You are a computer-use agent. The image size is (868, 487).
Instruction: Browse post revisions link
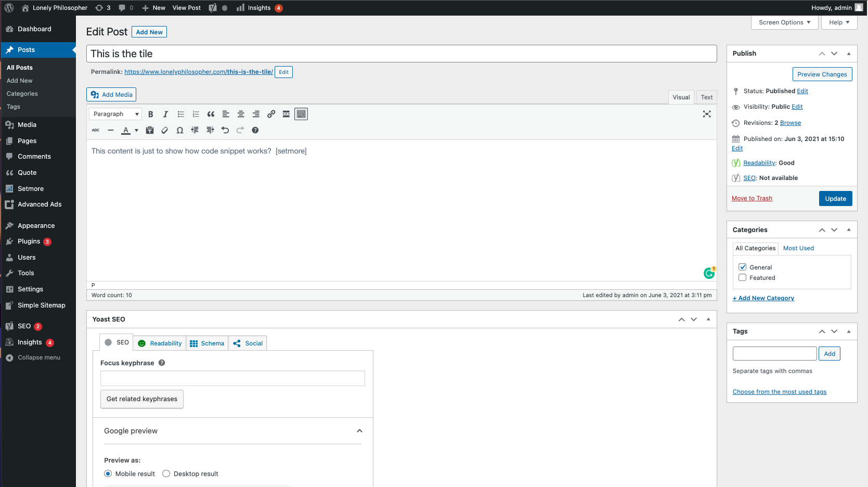coord(791,123)
